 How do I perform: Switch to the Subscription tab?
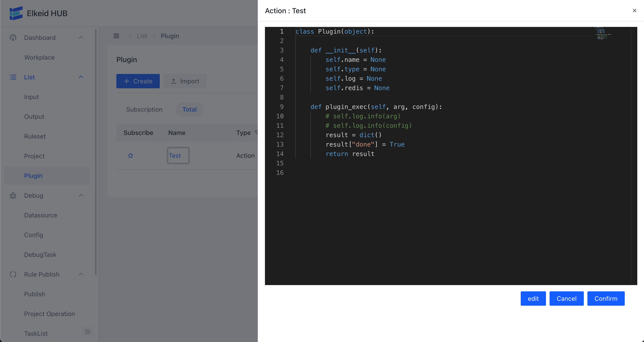click(144, 109)
